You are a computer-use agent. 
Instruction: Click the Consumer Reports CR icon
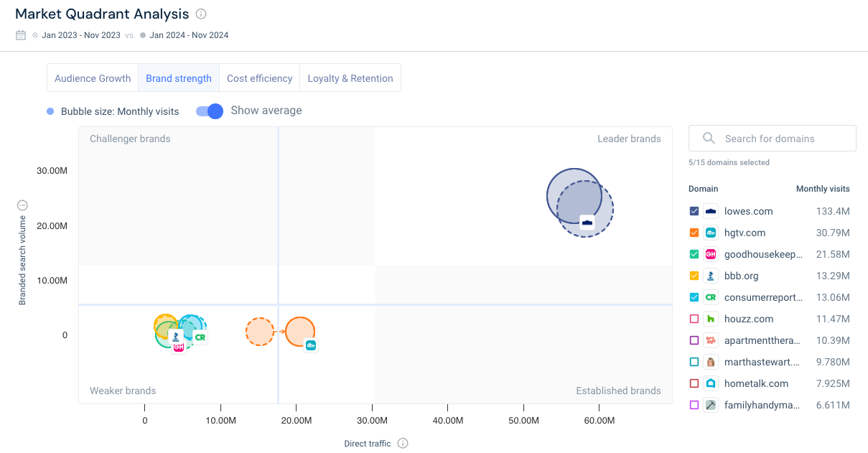click(709, 297)
